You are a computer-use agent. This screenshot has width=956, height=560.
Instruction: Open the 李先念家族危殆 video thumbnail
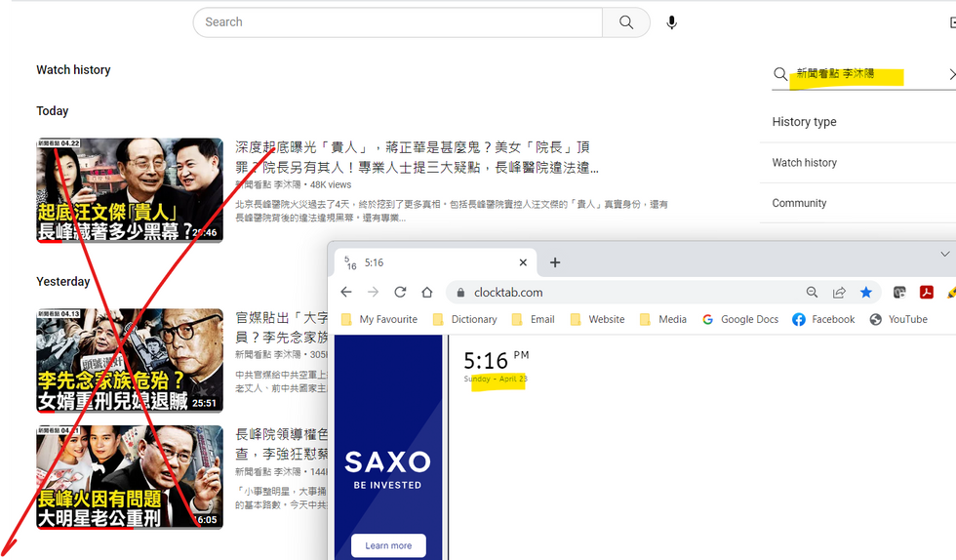(129, 361)
